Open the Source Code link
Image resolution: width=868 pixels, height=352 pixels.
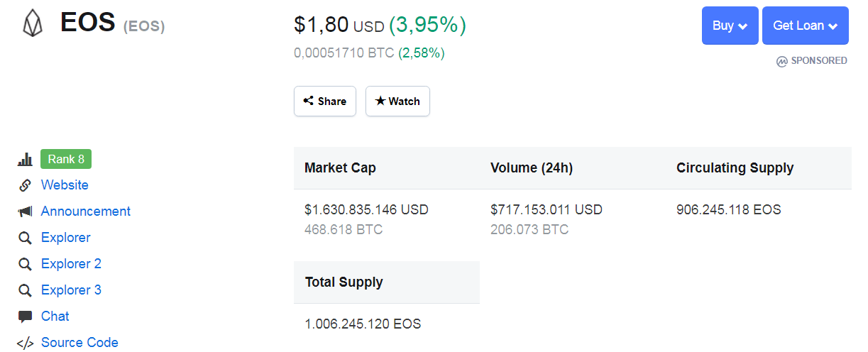pyautogui.click(x=79, y=343)
